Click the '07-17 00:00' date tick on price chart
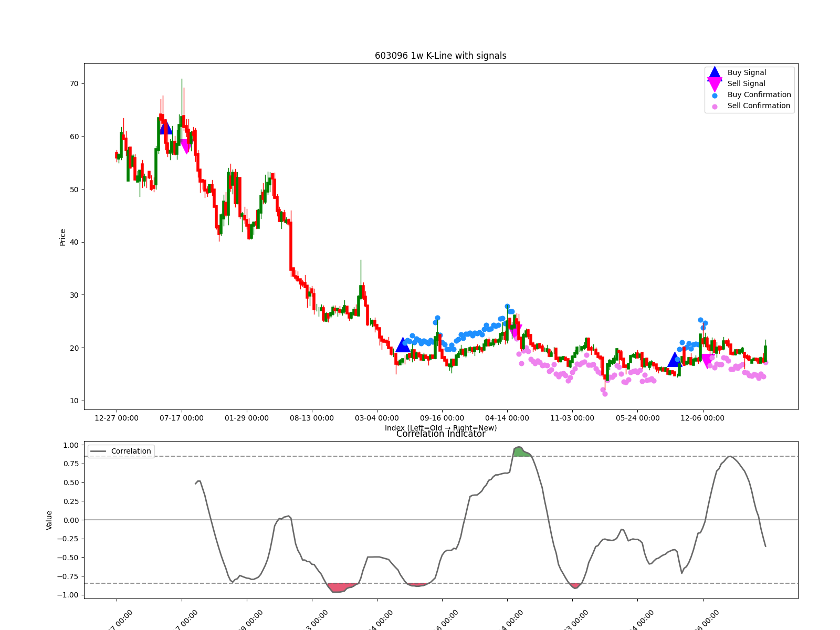The image size is (840, 630). [182, 418]
